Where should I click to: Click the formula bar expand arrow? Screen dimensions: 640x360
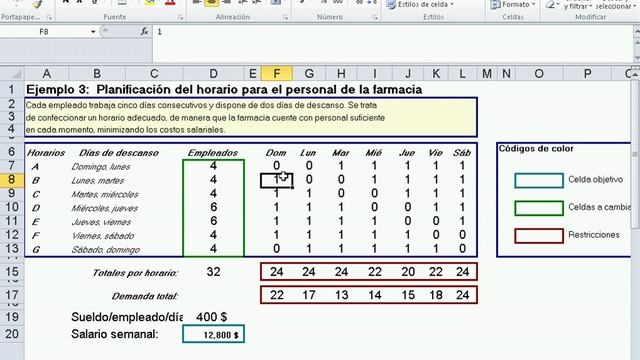tap(636, 32)
